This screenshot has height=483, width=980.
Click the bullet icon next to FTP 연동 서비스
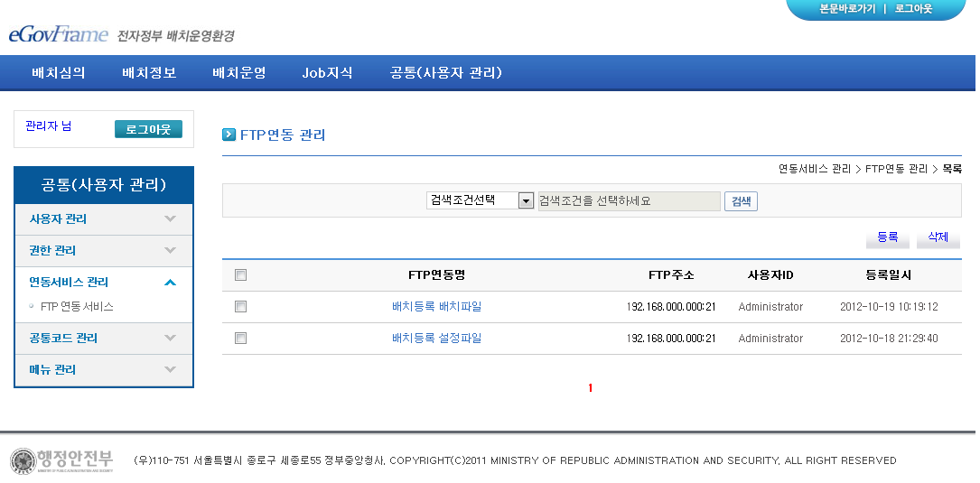[31, 307]
